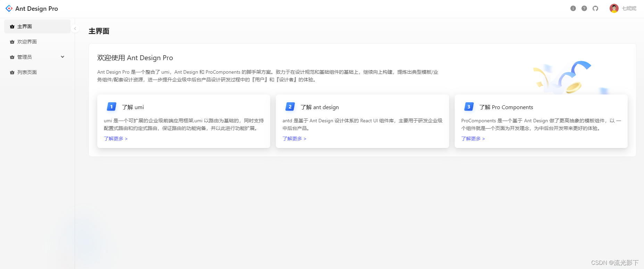644x269 pixels.
Task: Click the 主界面 page heading
Action: coord(99,31)
